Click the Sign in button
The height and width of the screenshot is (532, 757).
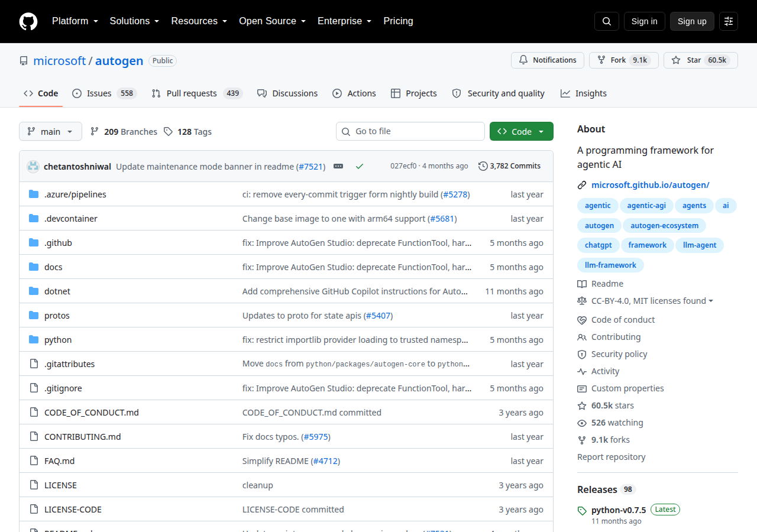coord(645,21)
